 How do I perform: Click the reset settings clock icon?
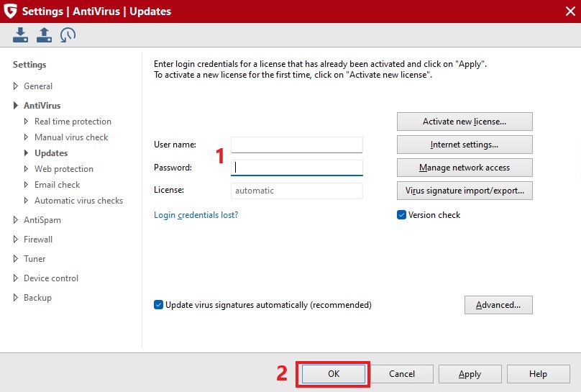[68, 35]
